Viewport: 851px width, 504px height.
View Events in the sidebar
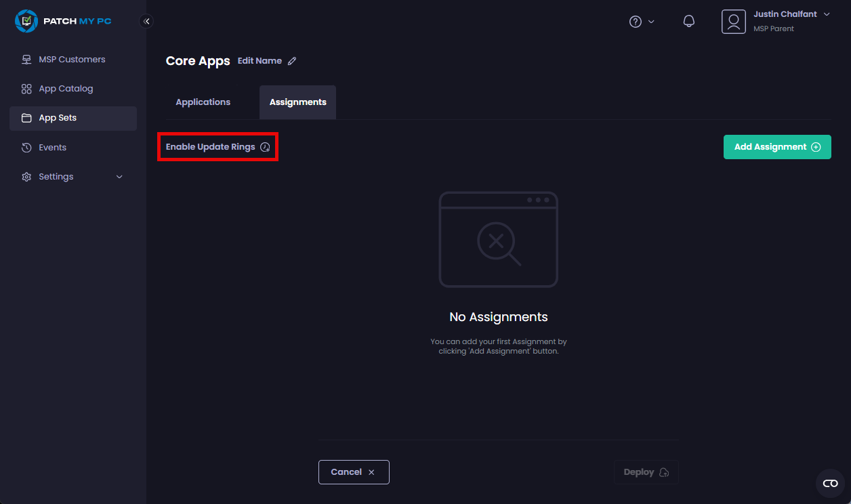click(x=52, y=147)
